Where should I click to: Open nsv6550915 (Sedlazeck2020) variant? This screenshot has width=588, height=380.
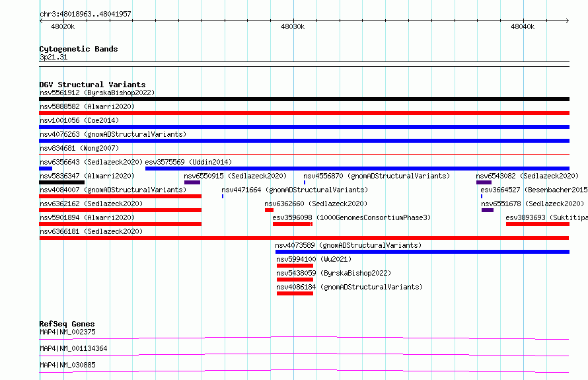coord(235,176)
